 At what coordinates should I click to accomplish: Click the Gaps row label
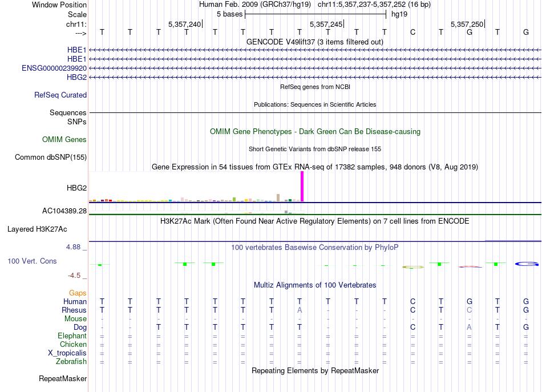78,293
